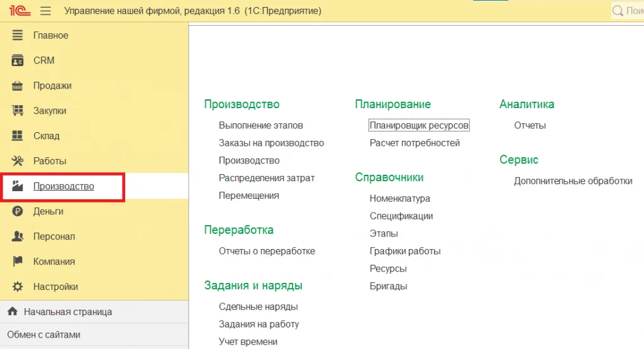The width and height of the screenshot is (644, 349).
Task: Click the Работы tools icon
Action: pyautogui.click(x=17, y=160)
